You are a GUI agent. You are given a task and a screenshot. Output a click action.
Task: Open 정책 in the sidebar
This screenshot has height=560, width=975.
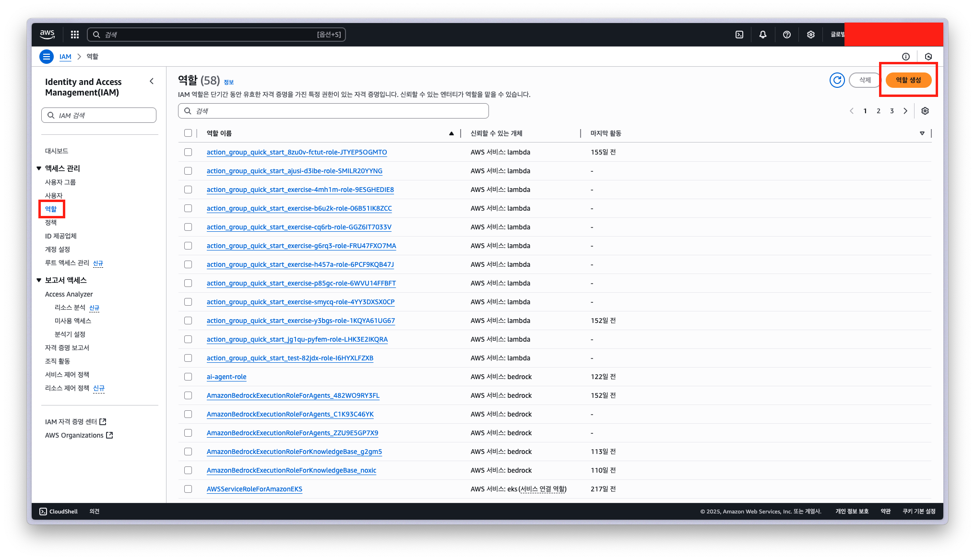click(x=51, y=222)
